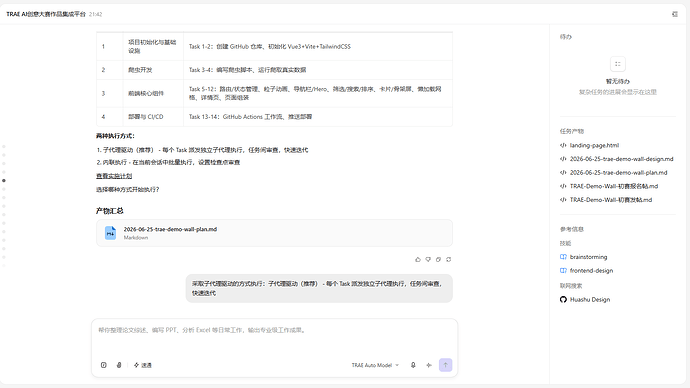Screen dimensions: 690x388
Task: Click the 两种执行方式 heading
Action: tap(115, 136)
